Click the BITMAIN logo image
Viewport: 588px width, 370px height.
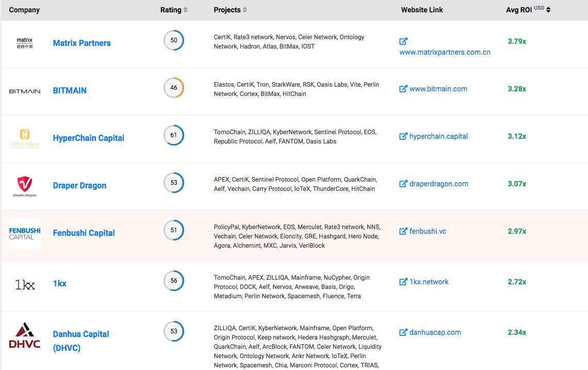click(25, 91)
